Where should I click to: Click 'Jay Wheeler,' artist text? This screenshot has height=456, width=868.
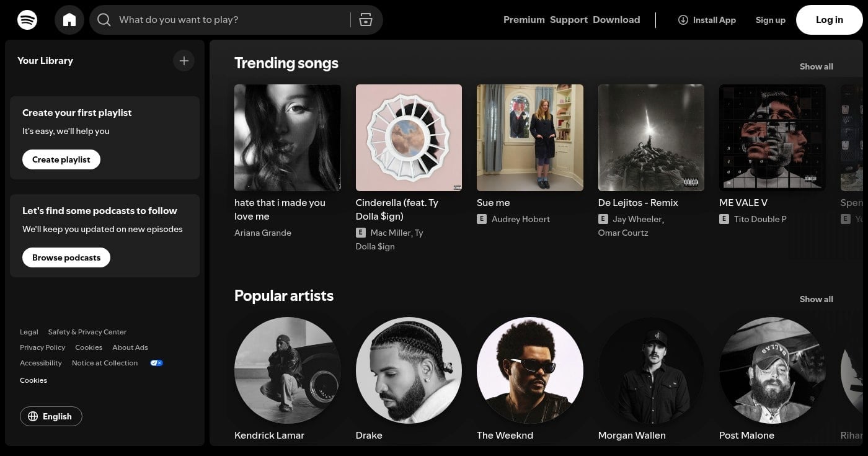pyautogui.click(x=639, y=219)
